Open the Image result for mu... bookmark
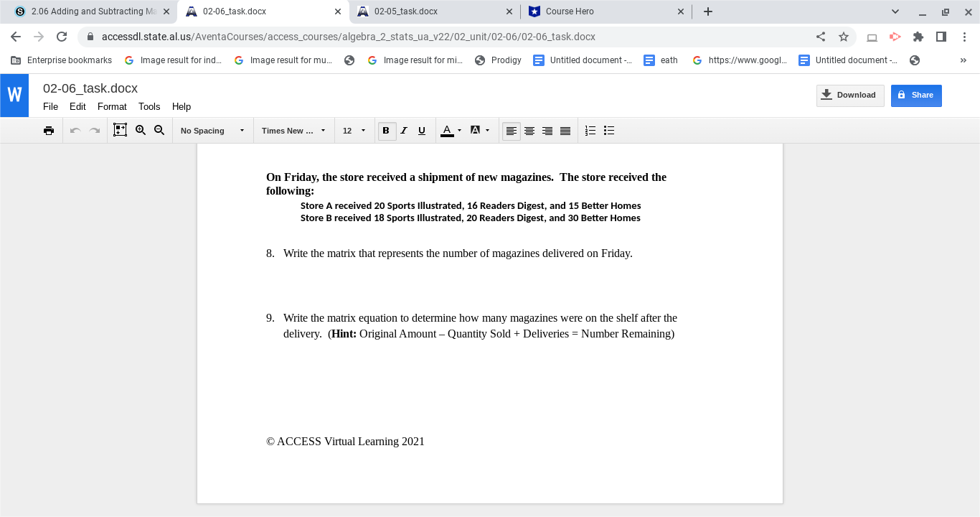 pos(283,60)
